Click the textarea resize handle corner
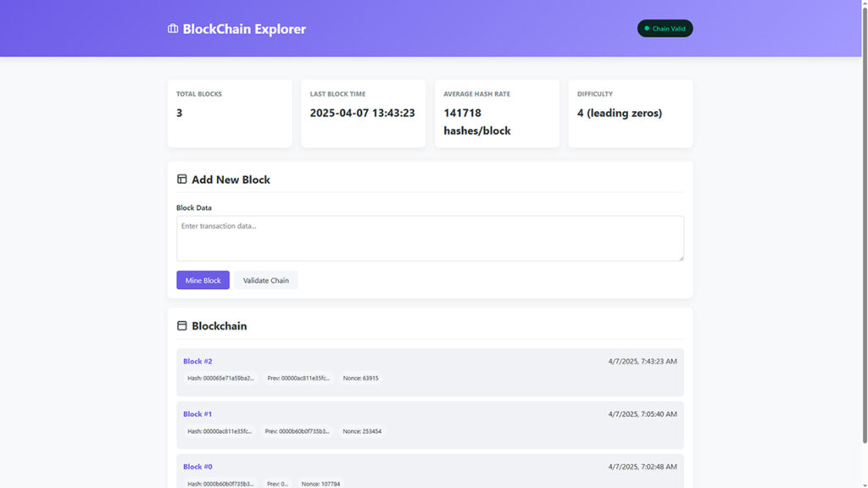This screenshot has width=868, height=488. click(681, 258)
